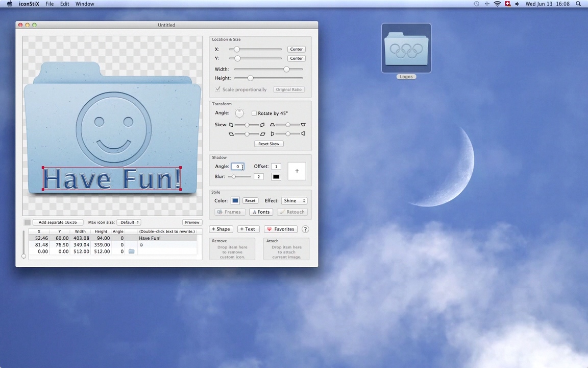The width and height of the screenshot is (588, 368).
Task: Open Spotlight search in the menu bar
Action: [x=578, y=4]
